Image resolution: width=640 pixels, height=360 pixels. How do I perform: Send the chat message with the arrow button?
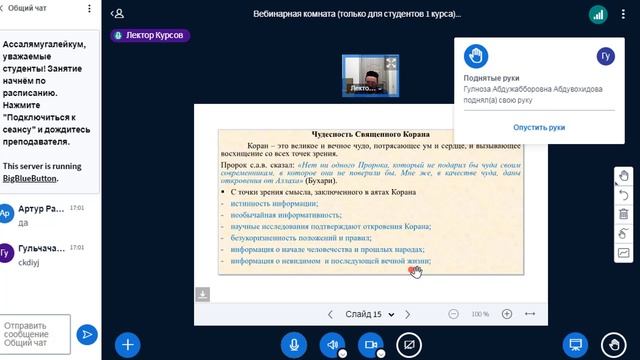point(87,335)
